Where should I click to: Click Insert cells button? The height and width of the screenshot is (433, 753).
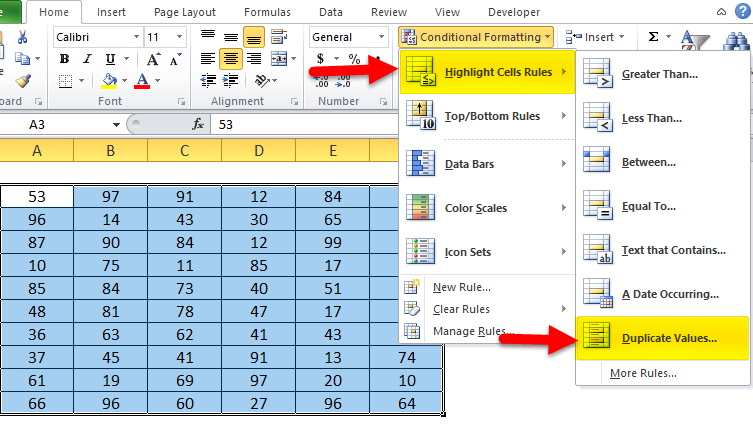595,37
